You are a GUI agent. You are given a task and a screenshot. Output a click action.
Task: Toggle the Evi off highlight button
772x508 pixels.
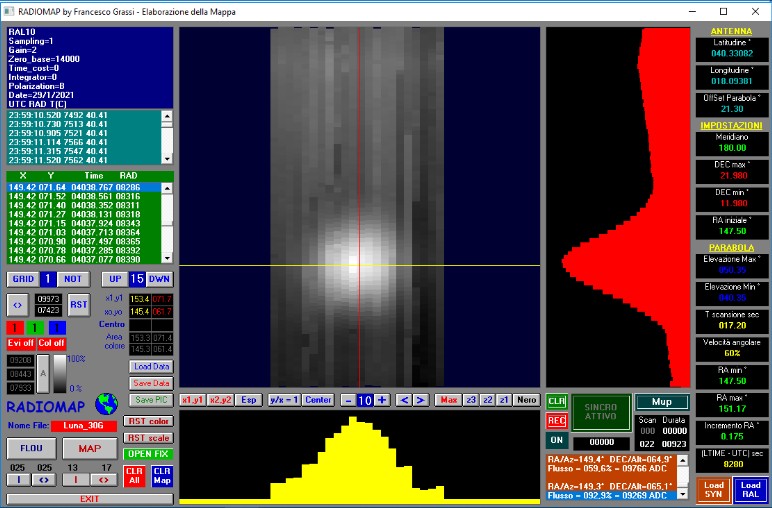coord(21,344)
